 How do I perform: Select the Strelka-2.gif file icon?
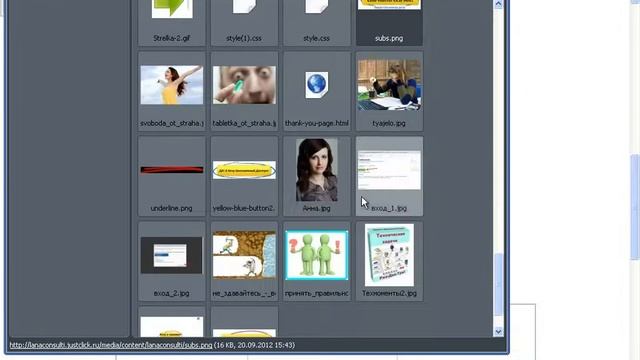[172, 9]
